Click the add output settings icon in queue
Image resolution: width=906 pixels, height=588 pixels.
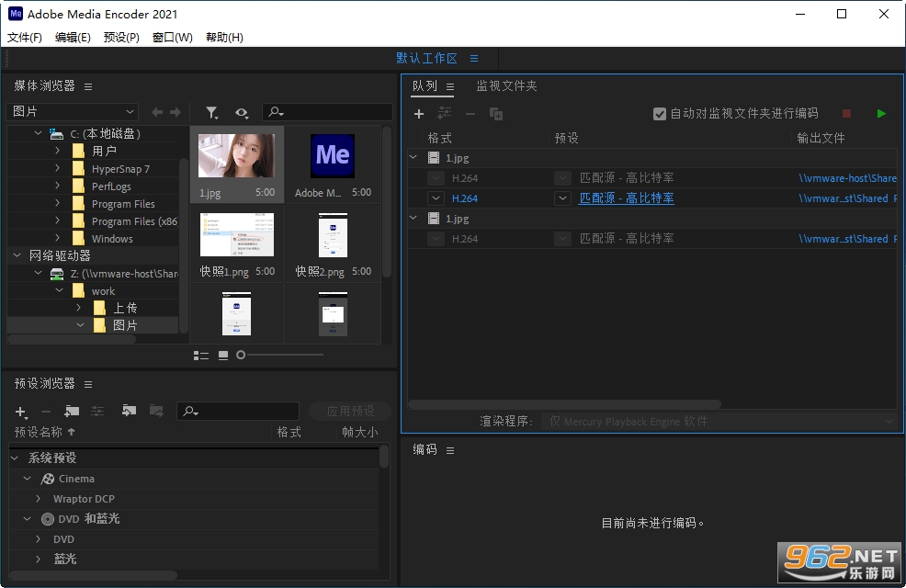pos(444,113)
